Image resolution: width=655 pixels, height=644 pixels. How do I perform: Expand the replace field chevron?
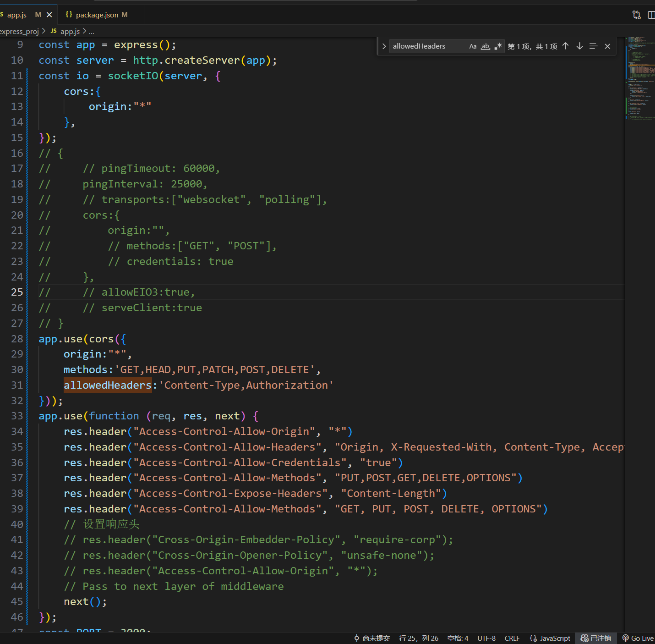384,46
